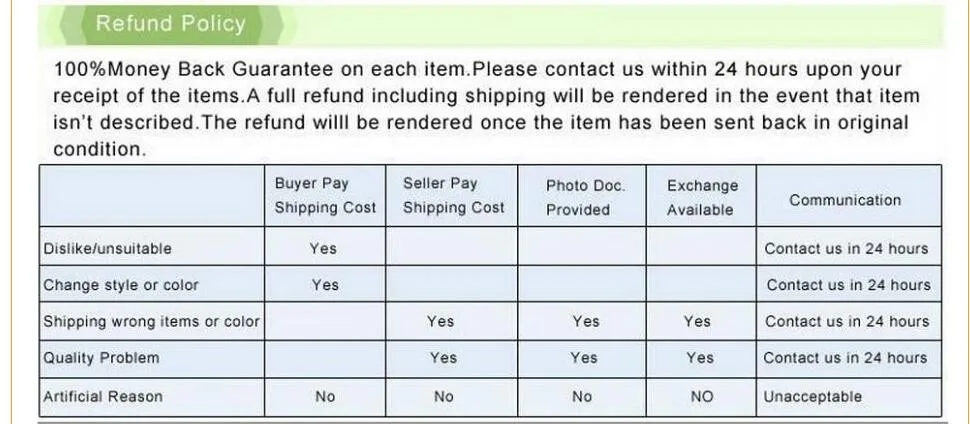Click the Artificial Reason row label
This screenshot has width=970, height=424.
[103, 397]
